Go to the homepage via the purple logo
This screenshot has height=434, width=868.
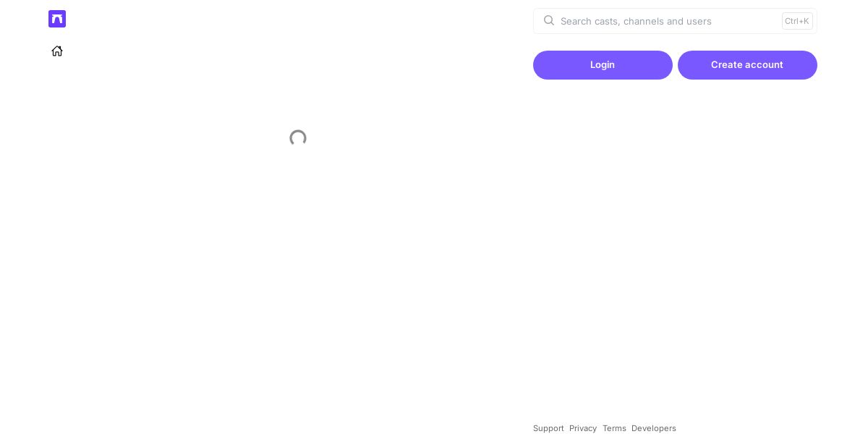[x=57, y=19]
